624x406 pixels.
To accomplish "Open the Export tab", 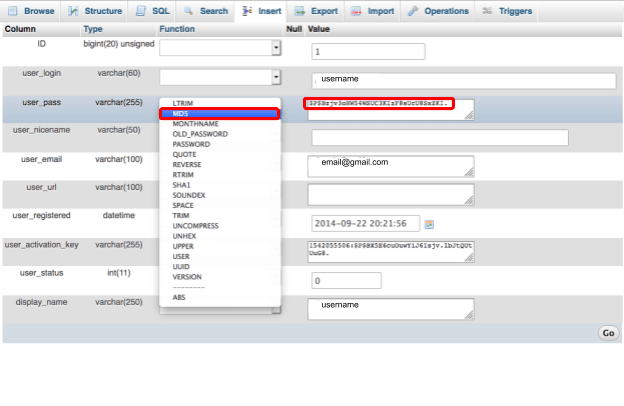I will coord(316,11).
